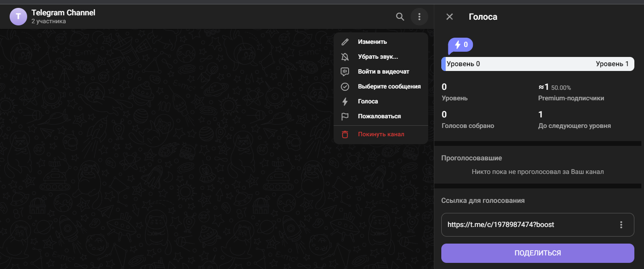Click the boost count lightning badge
This screenshot has width=644, height=269.
click(461, 45)
